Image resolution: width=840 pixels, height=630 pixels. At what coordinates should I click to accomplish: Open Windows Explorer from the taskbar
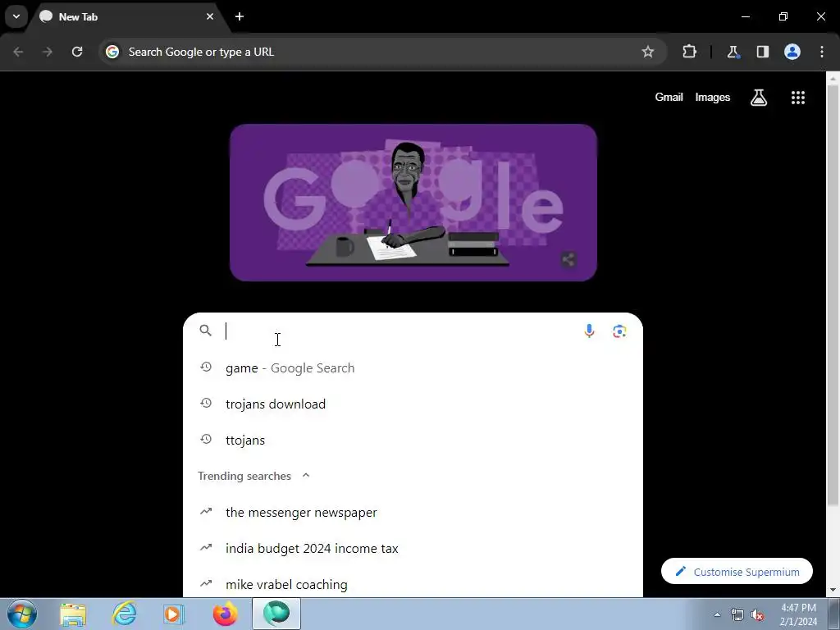click(x=73, y=614)
